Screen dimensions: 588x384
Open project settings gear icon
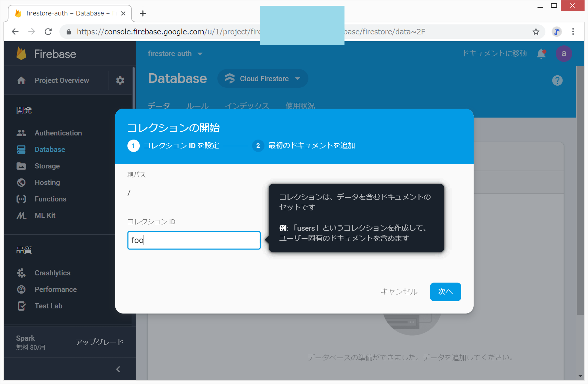coord(120,80)
